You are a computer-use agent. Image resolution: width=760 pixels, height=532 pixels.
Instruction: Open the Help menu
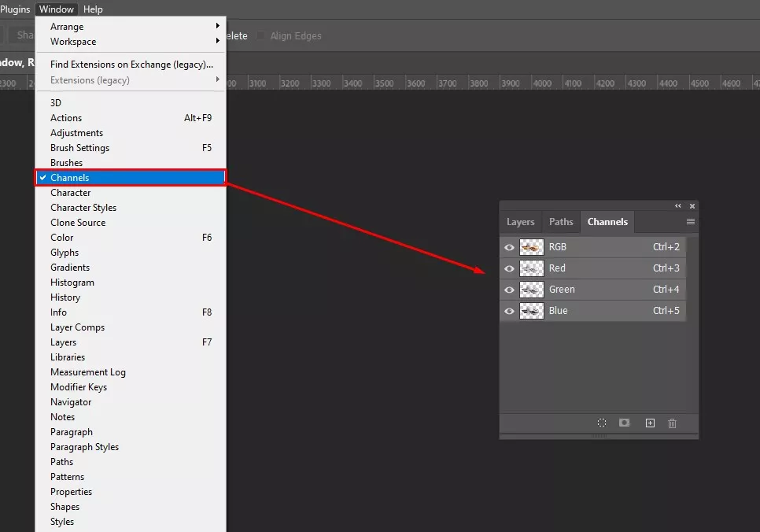point(93,9)
